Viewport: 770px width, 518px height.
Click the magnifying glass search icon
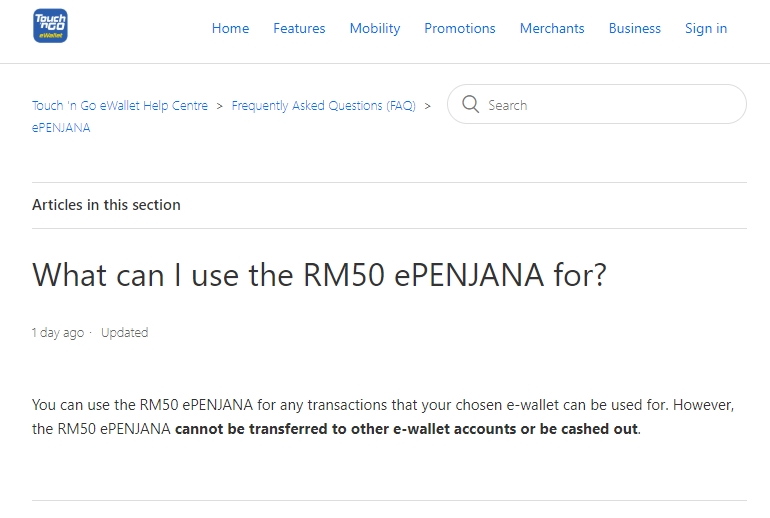pos(470,105)
